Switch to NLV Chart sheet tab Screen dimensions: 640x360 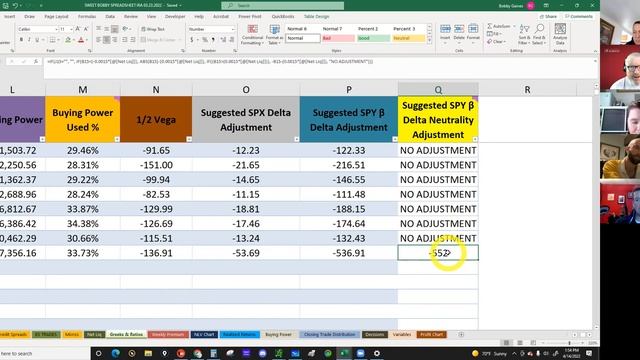click(x=204, y=334)
